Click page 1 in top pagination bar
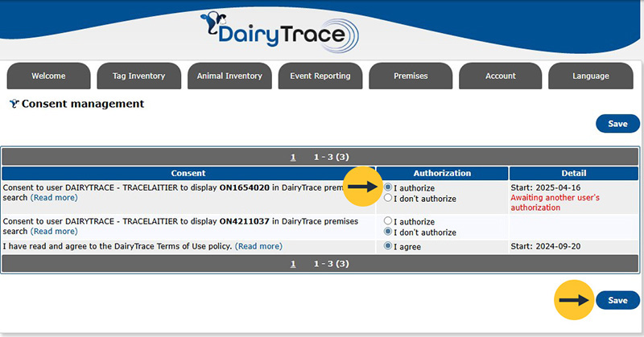Viewport: 644px width, 337px height. 294,157
